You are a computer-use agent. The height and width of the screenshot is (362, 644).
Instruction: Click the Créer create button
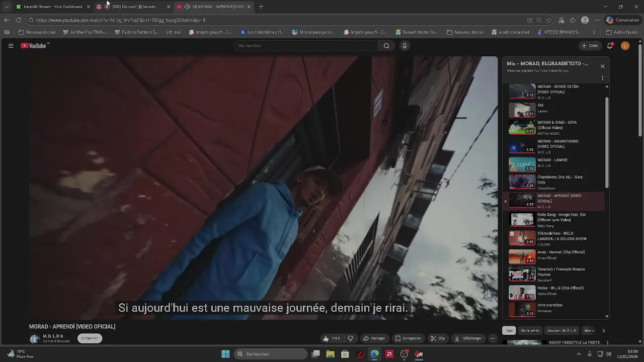click(x=590, y=46)
